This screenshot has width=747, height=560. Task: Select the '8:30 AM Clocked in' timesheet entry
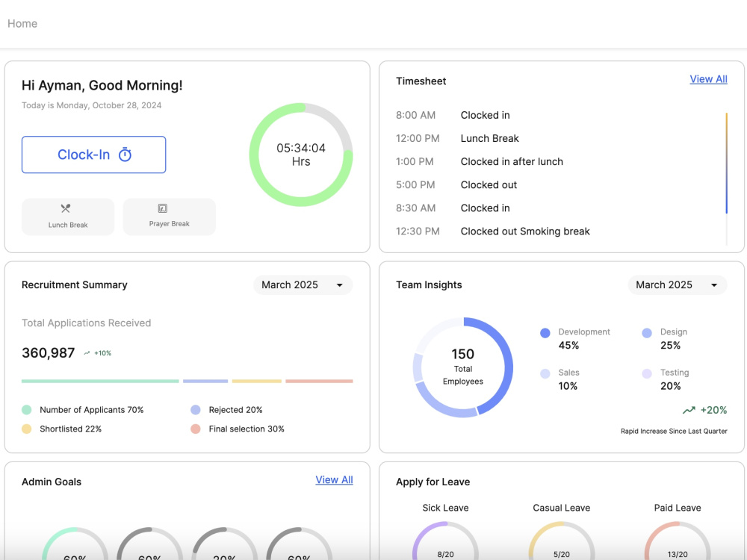point(453,208)
